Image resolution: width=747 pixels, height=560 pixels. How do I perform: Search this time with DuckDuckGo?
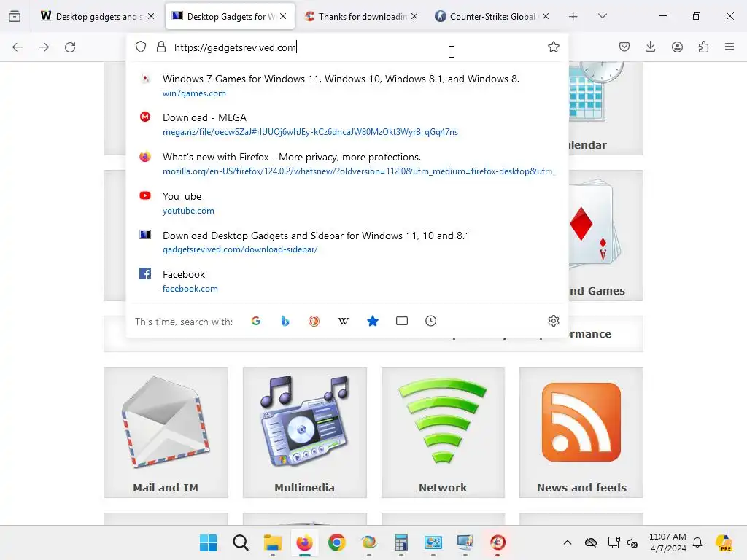coord(314,321)
